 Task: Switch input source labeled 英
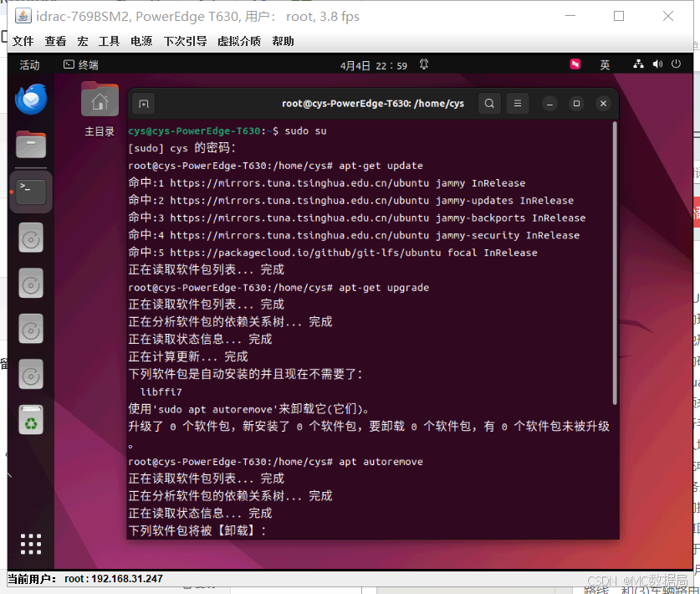(x=605, y=64)
